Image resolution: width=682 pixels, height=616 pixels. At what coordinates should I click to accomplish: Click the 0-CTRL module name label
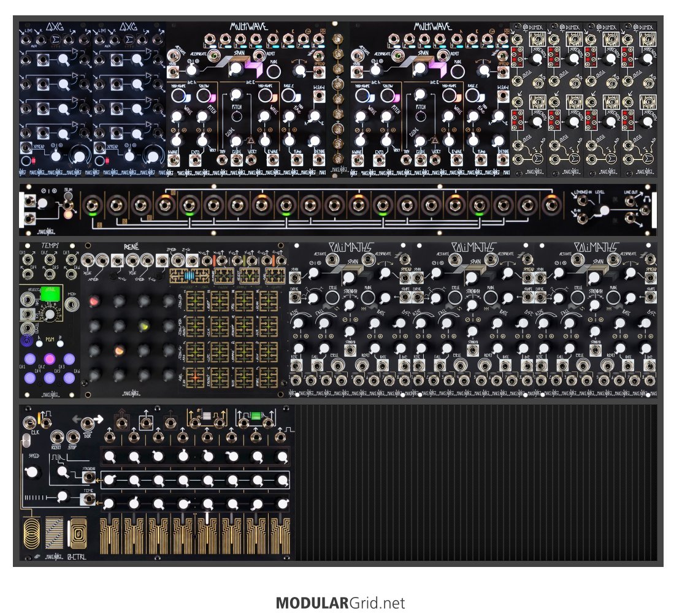coord(77,557)
